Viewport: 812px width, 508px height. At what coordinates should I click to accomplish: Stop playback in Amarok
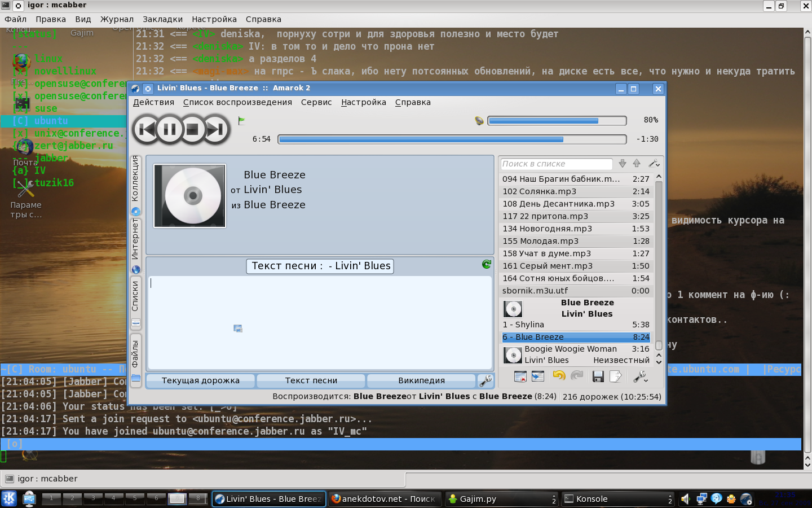pyautogui.click(x=192, y=129)
